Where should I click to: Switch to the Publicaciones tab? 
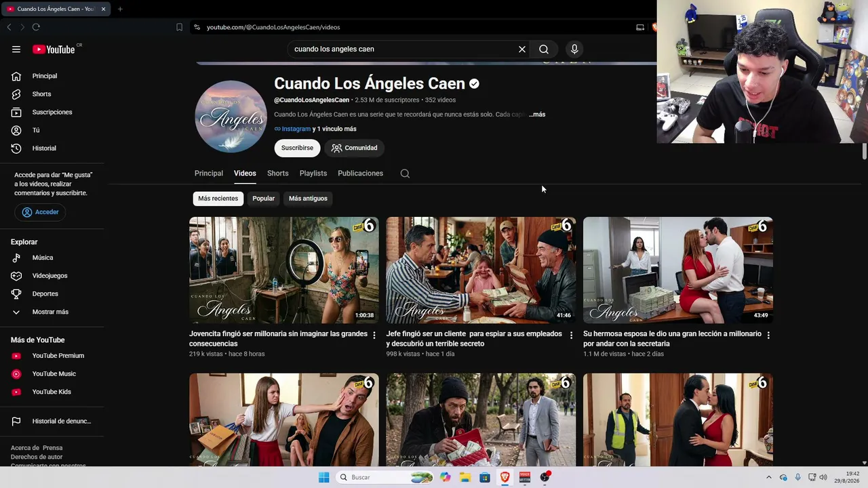pyautogui.click(x=361, y=174)
